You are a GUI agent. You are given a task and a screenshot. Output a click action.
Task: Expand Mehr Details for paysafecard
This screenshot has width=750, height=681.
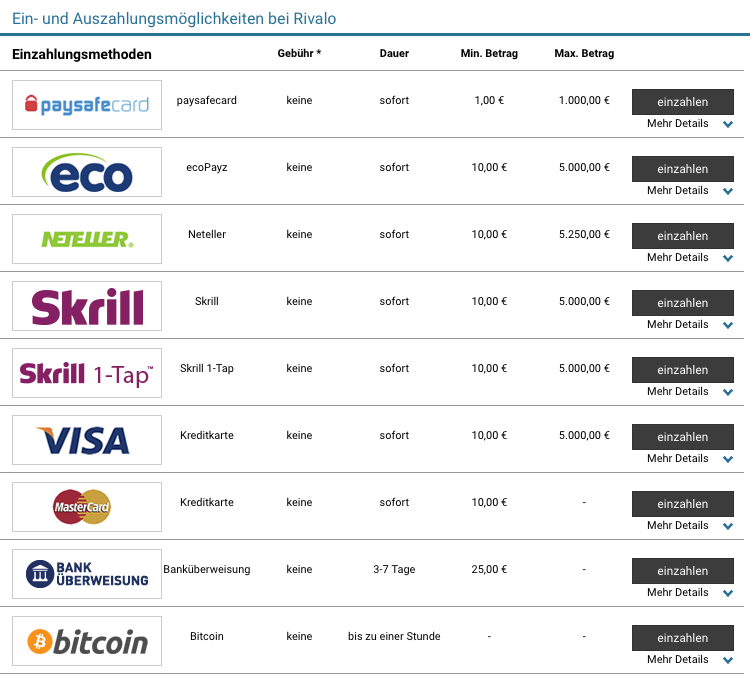point(689,123)
